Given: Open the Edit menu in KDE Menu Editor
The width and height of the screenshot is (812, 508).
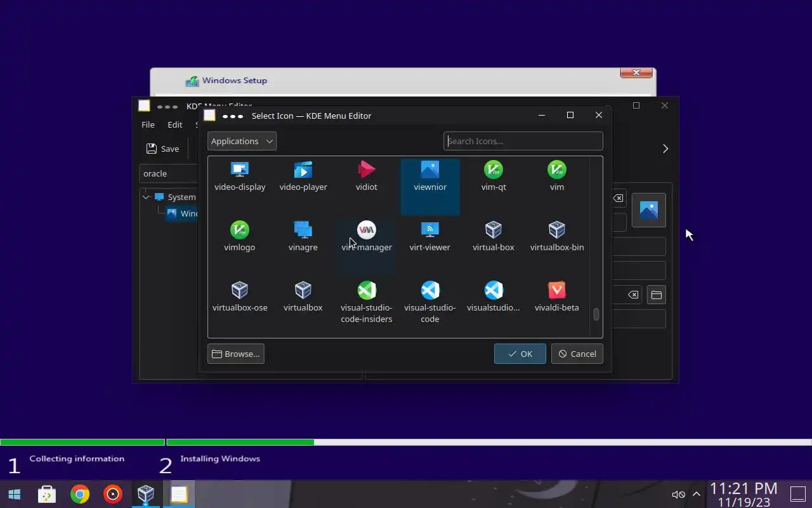Looking at the screenshot, I should [x=174, y=124].
